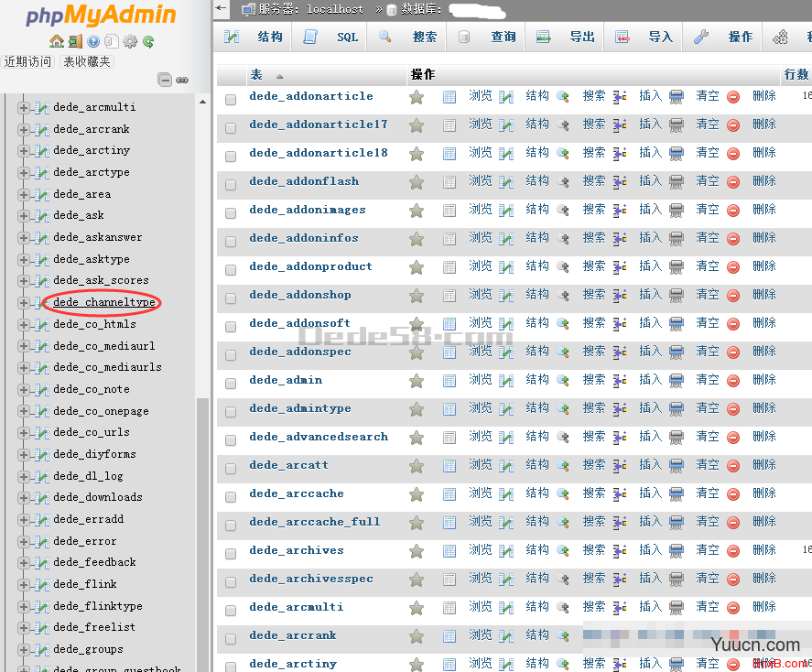
Task: Open the navigation settings gear icon
Action: [130, 41]
